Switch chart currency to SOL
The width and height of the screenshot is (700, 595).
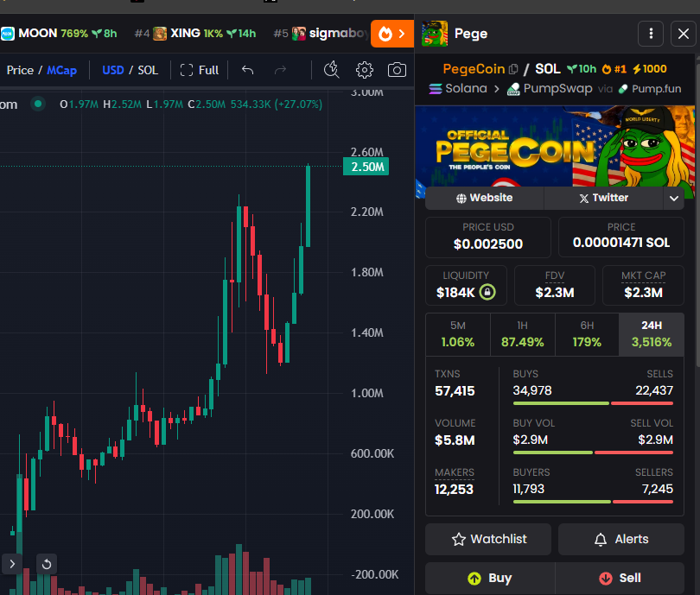pos(148,70)
